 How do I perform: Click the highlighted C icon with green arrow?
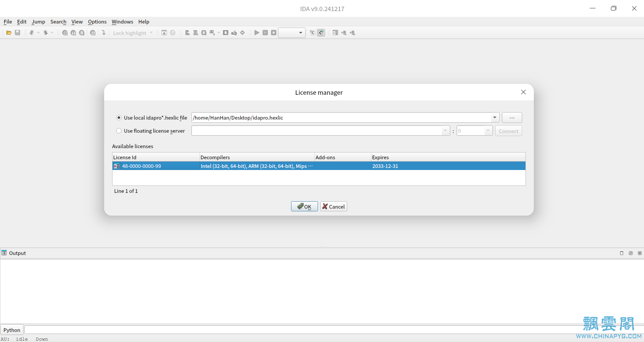[x=321, y=33]
